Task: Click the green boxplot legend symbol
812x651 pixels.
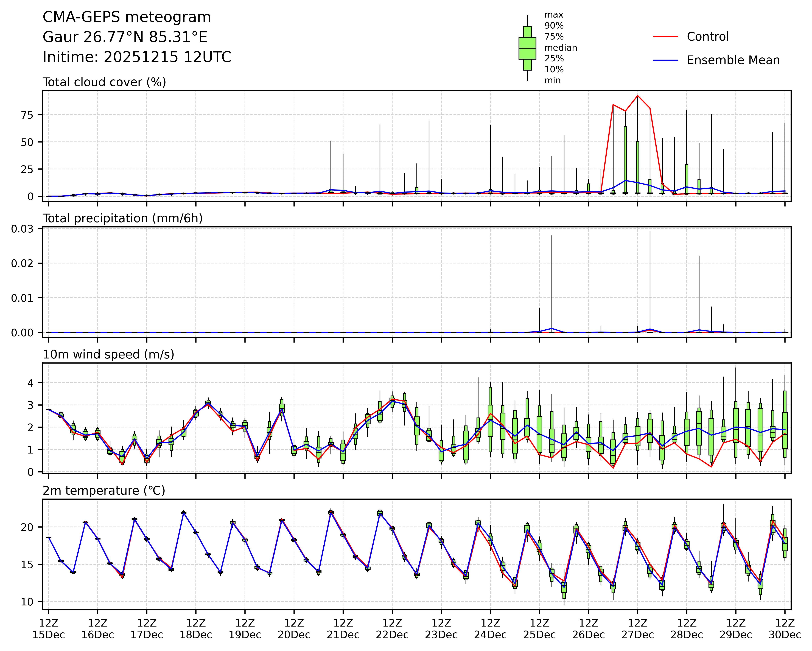Action: [527, 48]
